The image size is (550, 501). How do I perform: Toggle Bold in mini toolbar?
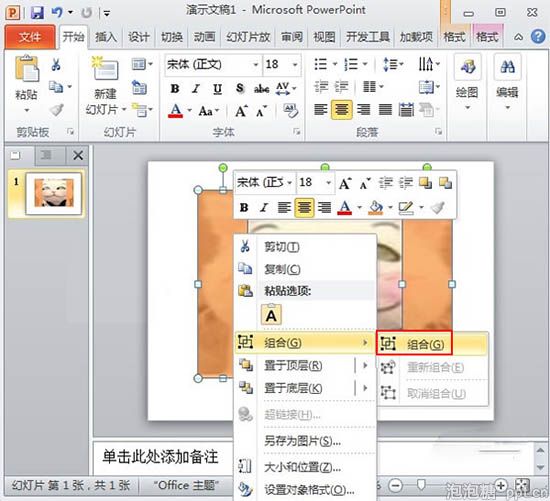(244, 208)
